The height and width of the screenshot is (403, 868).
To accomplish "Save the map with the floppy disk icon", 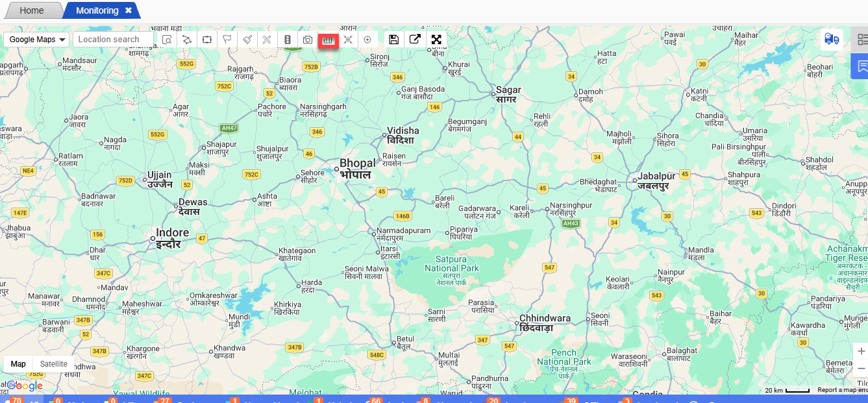I will [393, 40].
